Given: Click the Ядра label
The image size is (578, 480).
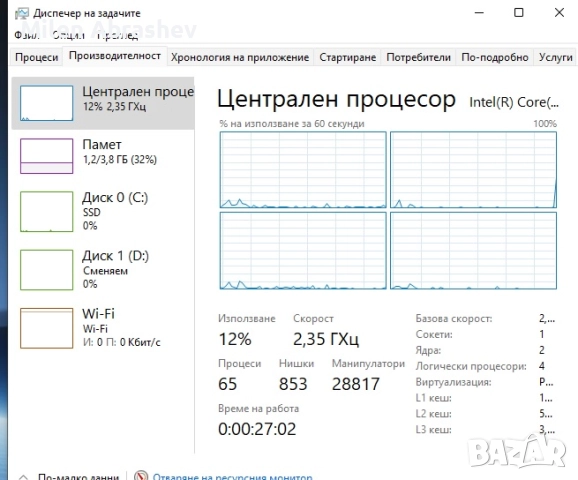Looking at the screenshot, I should pyautogui.click(x=428, y=350).
